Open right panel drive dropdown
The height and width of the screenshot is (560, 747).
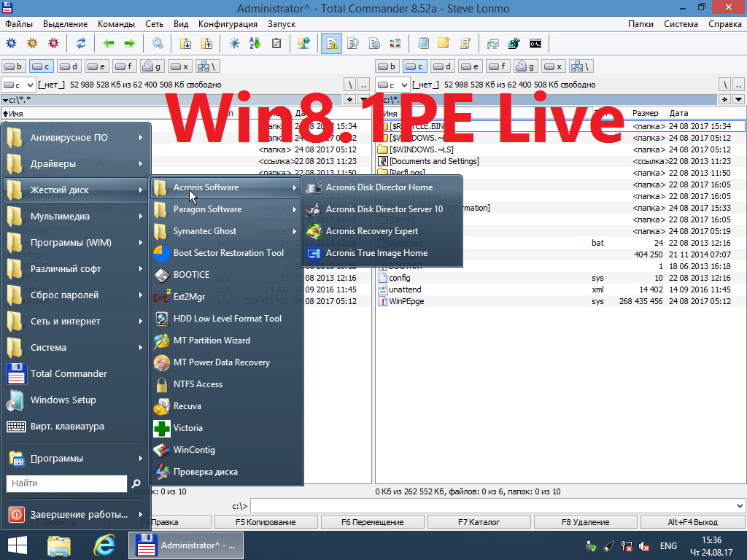point(393,85)
